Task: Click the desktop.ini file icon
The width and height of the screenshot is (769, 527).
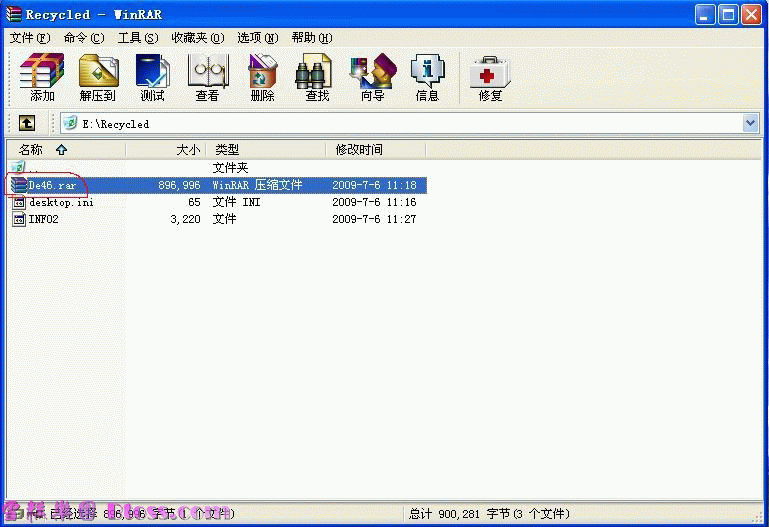Action: [19, 202]
